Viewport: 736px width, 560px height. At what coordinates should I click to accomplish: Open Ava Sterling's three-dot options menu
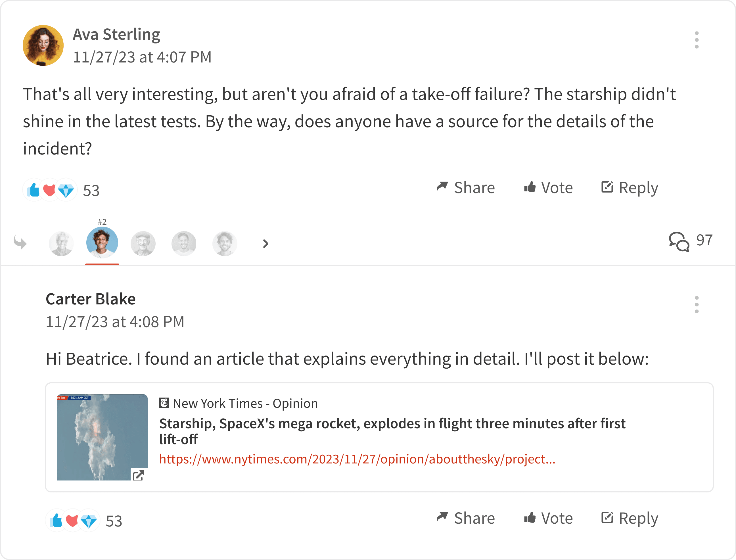pyautogui.click(x=696, y=40)
